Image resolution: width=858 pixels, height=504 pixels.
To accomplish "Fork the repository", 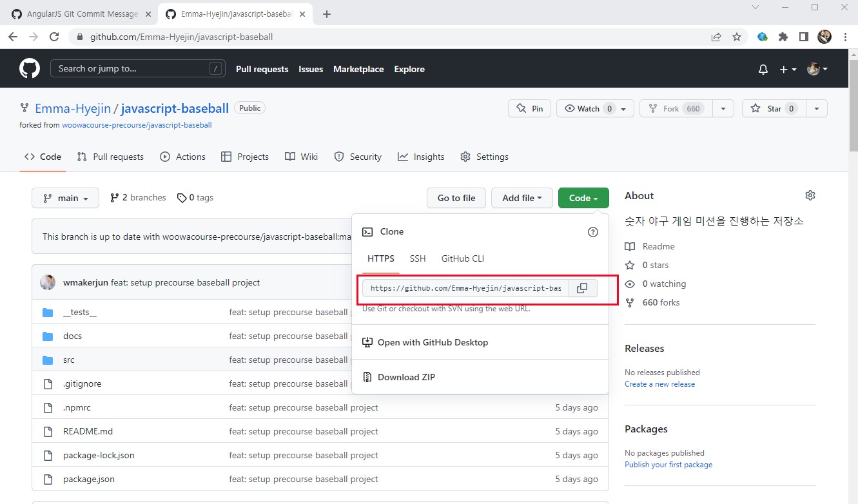I will tap(676, 108).
